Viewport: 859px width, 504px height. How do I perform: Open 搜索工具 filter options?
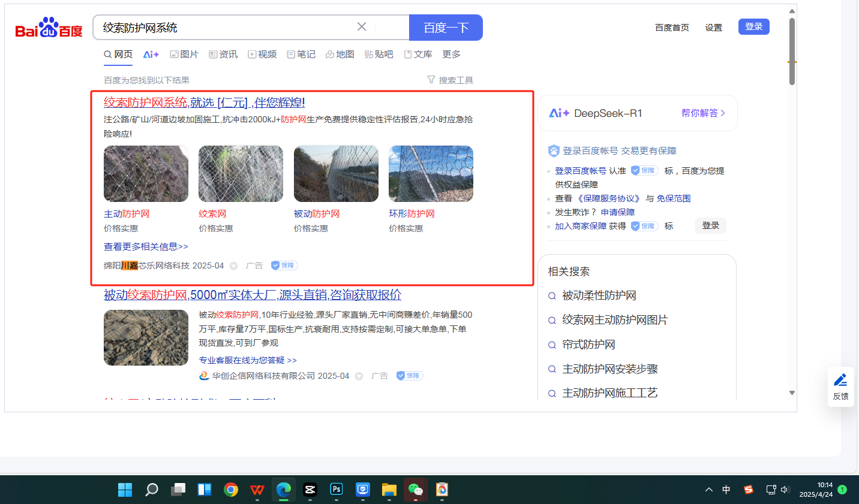coord(450,80)
